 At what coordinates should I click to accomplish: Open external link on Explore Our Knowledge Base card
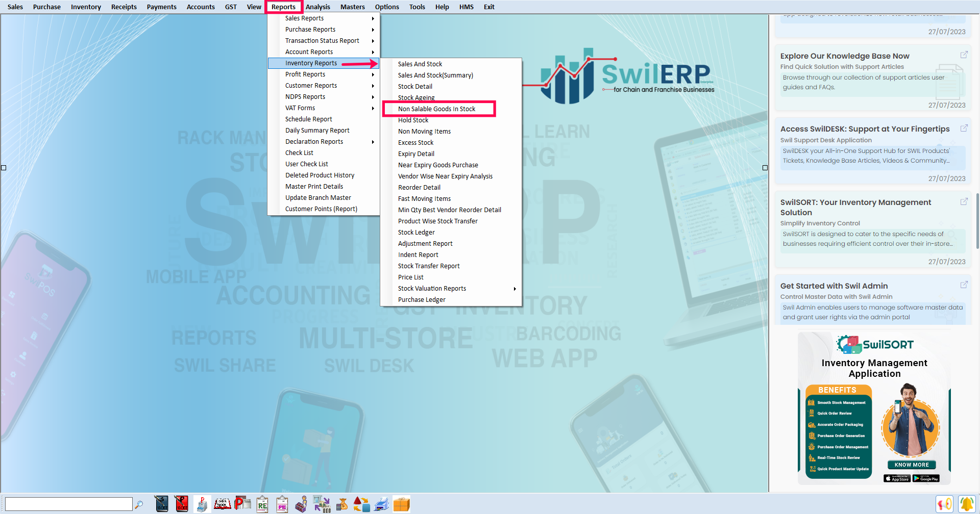pyautogui.click(x=964, y=55)
